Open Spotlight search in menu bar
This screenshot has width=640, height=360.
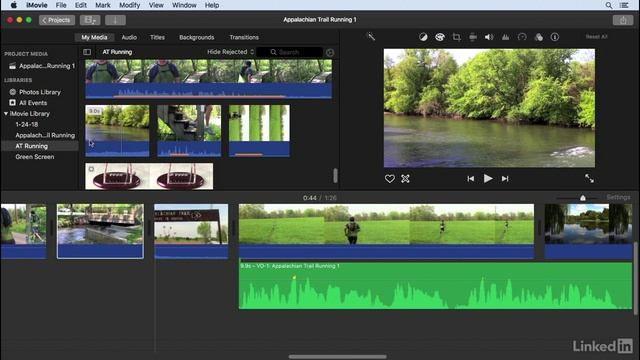tap(609, 5)
